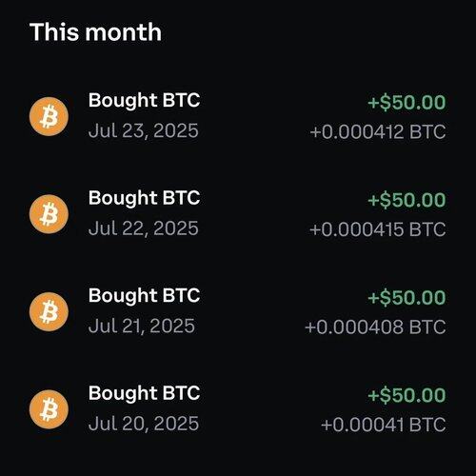Click the Jul 20, 2025 date label
476x476 pixels.
pos(144,424)
